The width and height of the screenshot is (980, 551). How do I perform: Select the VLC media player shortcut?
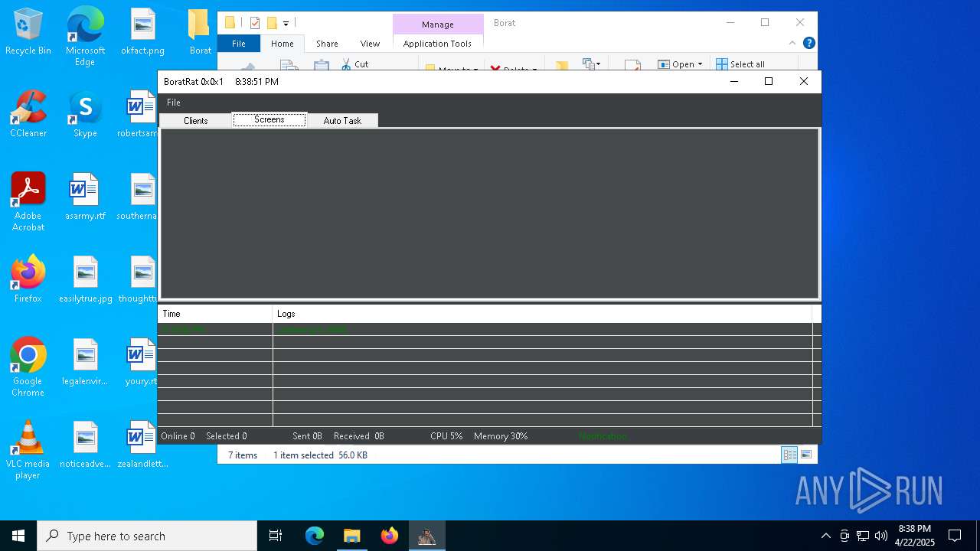click(x=28, y=450)
